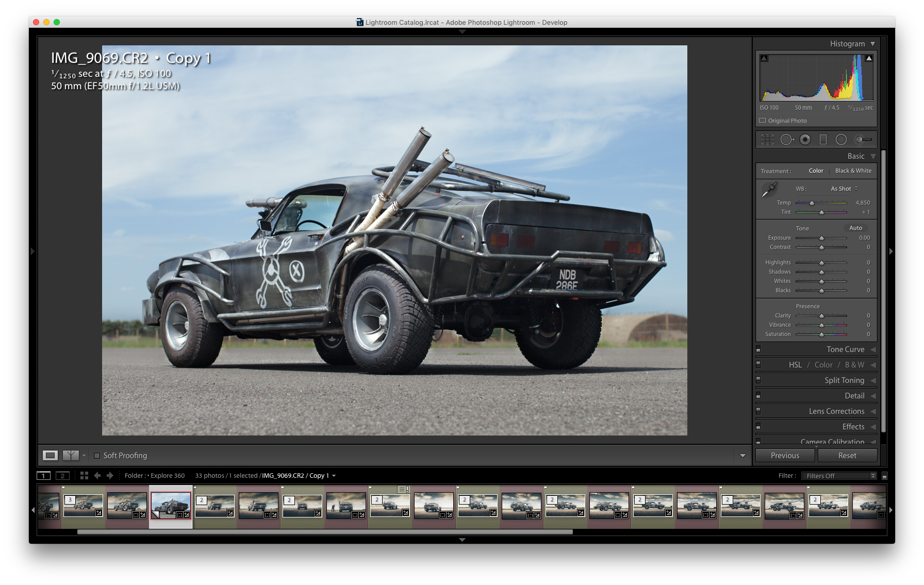This screenshot has height=585, width=924.
Task: Open the grid view from filmstrip bar
Action: (x=84, y=476)
